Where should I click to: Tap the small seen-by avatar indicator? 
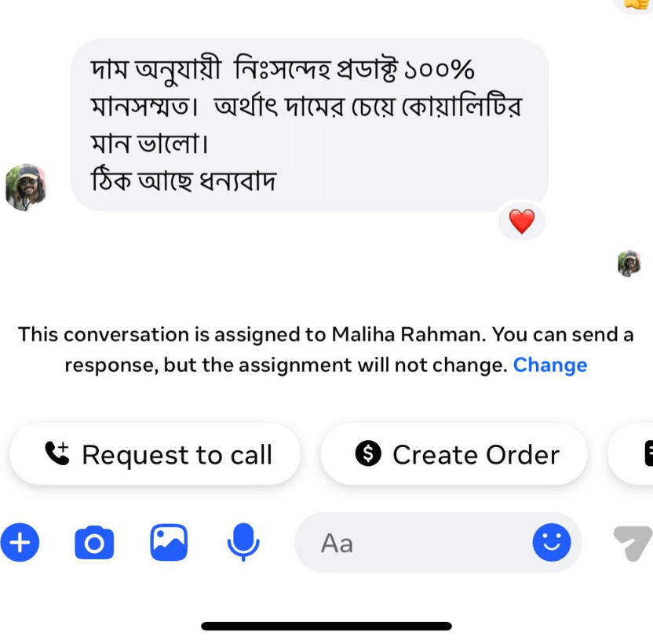tap(629, 264)
